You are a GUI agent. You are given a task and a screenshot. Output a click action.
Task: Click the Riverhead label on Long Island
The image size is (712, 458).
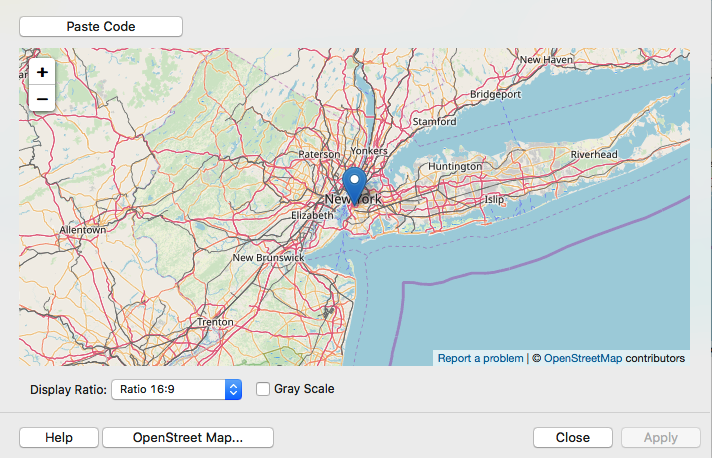coord(594,154)
